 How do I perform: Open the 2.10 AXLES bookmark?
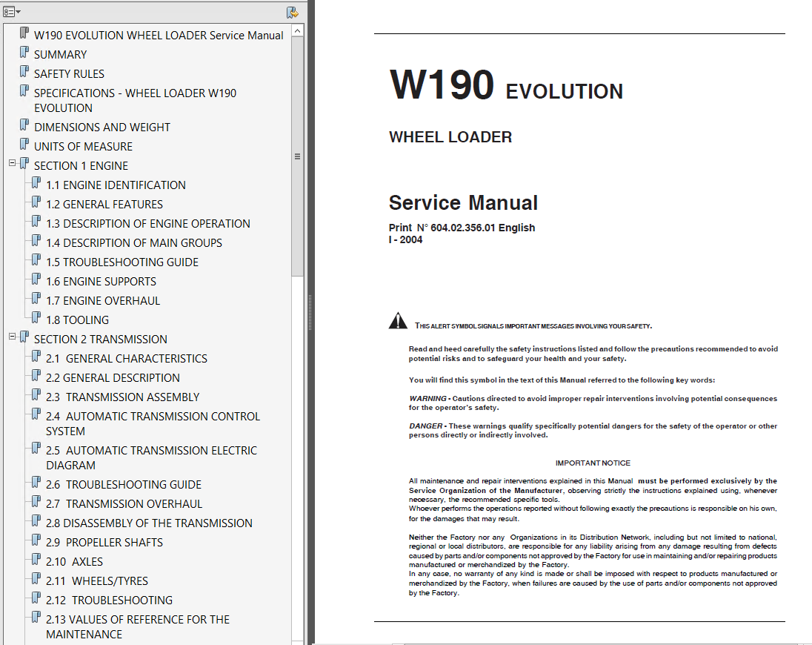point(74,561)
